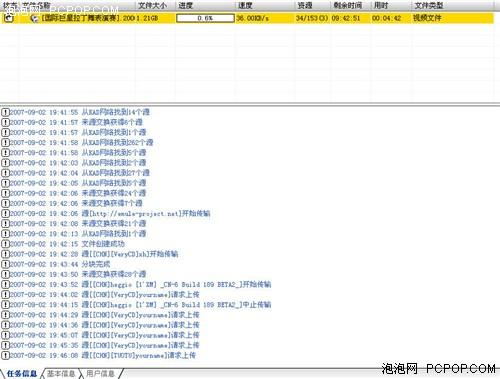This screenshot has width=500, height=379.
Task: Click the remaining time 09:42:51
Action: click(x=346, y=18)
